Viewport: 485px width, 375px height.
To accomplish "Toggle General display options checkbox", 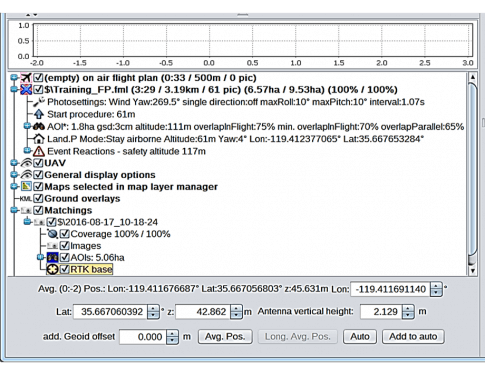I will [x=38, y=175].
